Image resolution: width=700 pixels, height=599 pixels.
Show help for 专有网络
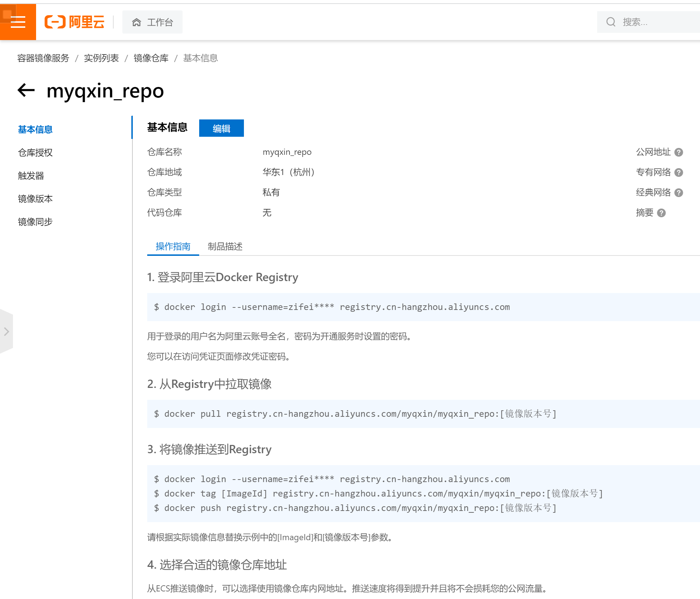(x=679, y=172)
